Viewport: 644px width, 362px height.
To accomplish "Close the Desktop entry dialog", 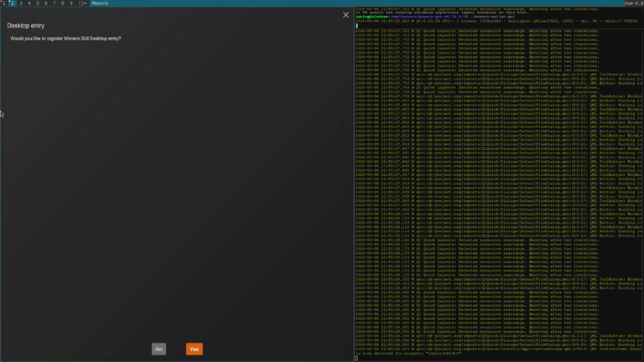I will 345,15.
